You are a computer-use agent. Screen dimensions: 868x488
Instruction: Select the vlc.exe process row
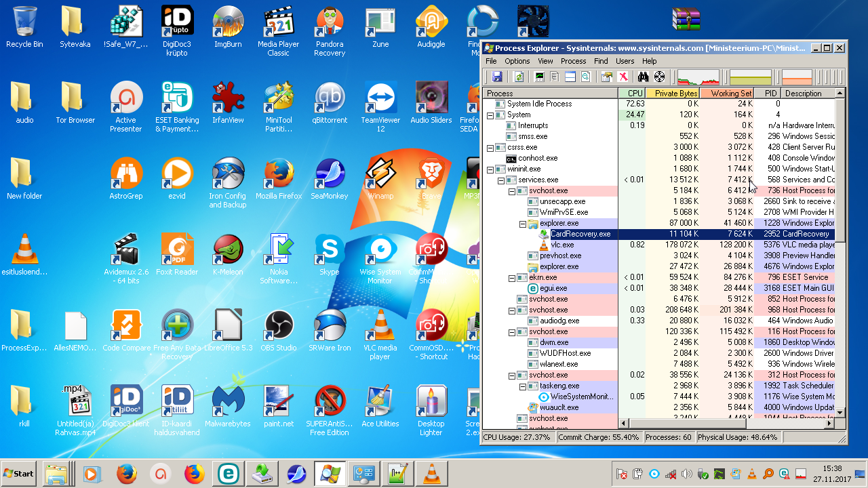562,245
